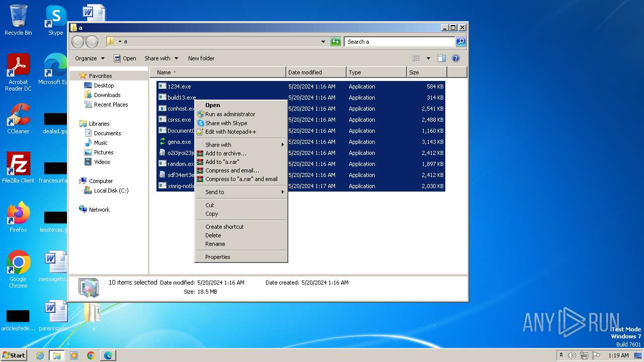Screen dimensions: 644x362
Task: Show hidden tray icons arrow
Action: tap(561, 355)
